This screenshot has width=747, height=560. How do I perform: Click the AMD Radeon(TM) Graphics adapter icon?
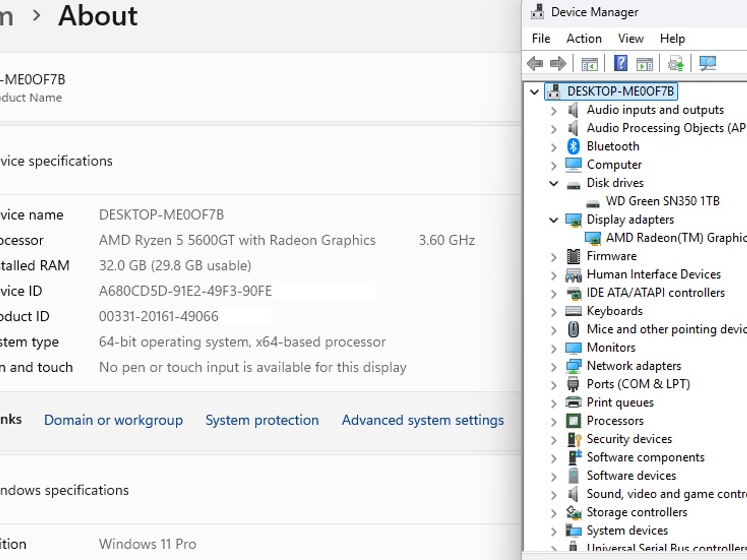(x=593, y=238)
